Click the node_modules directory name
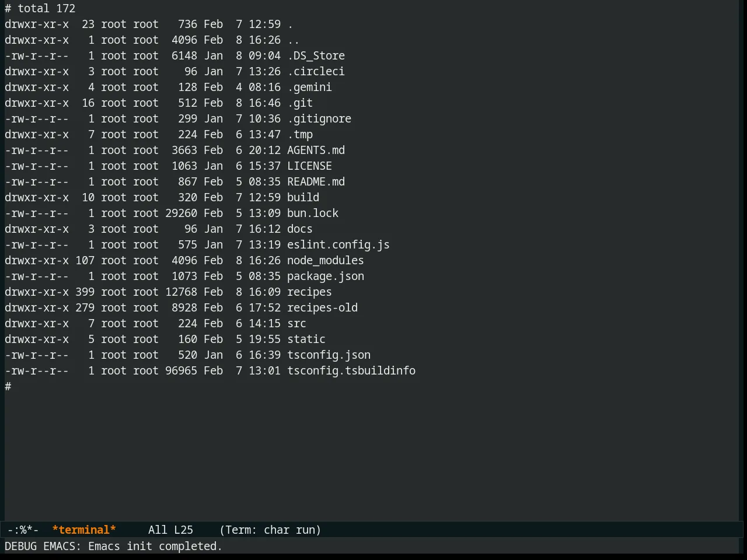Screen dimensions: 747x560 [x=326, y=261]
